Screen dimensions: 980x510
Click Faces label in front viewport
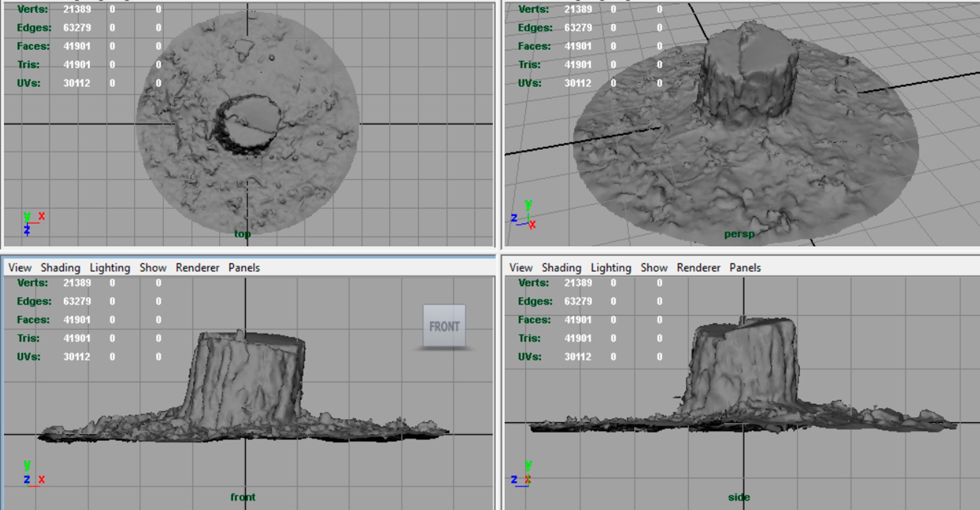coord(33,320)
